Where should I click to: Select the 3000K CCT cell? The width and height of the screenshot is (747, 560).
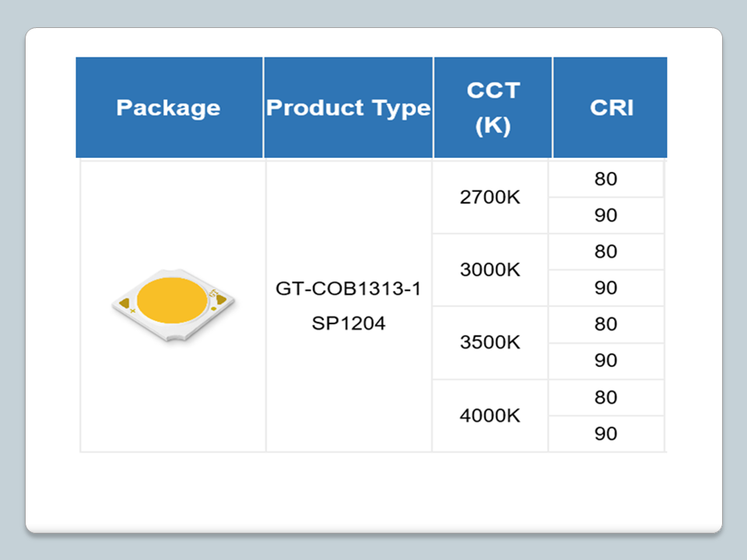(x=490, y=271)
